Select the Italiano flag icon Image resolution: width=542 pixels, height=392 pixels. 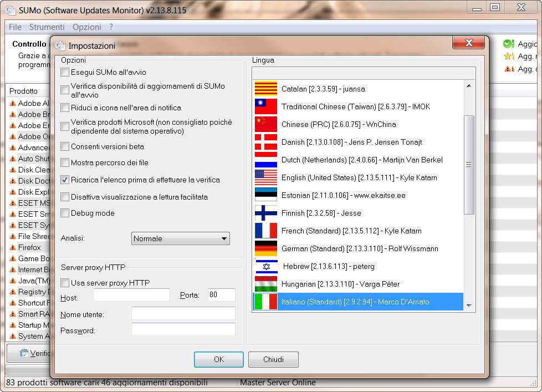tap(266, 302)
